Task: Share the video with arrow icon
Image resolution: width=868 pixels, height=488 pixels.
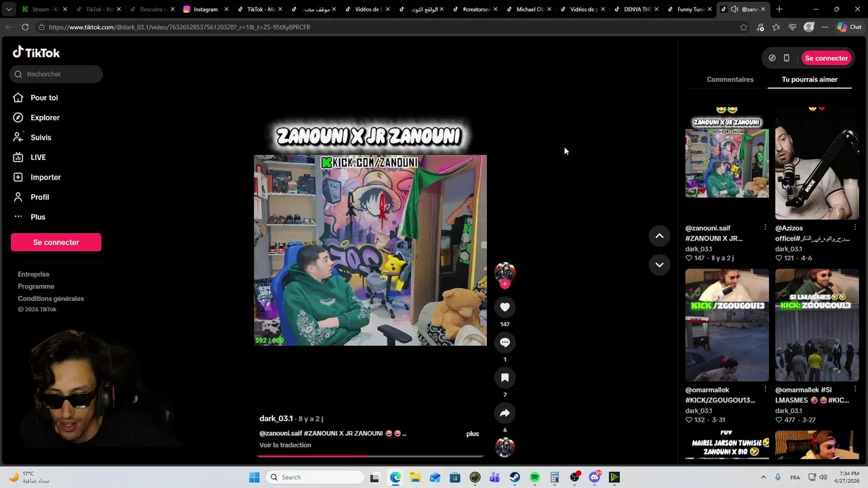Action: [505, 413]
